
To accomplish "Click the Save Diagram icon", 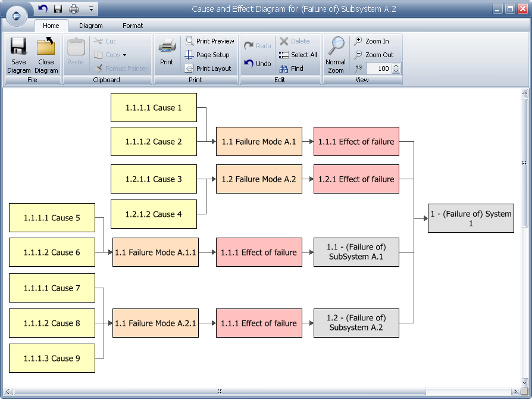I will (18, 47).
